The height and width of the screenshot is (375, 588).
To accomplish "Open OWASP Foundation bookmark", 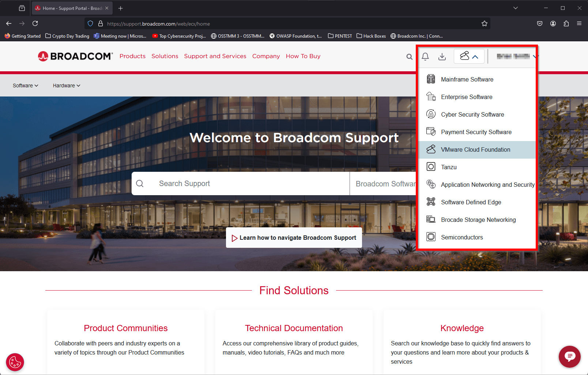I will click(x=296, y=36).
